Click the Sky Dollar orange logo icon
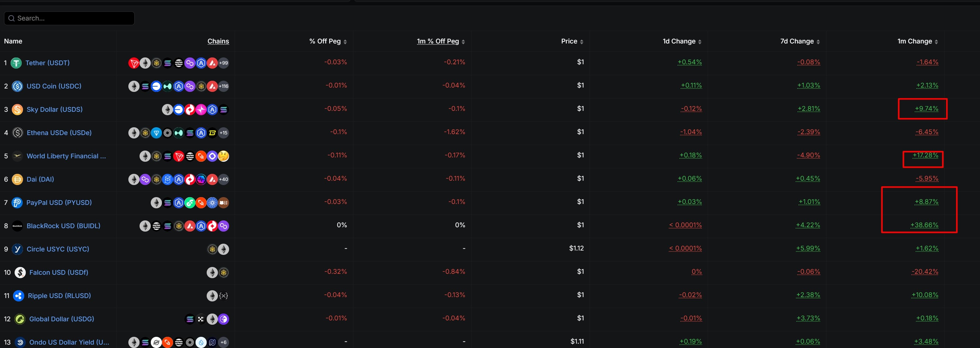The width and height of the screenshot is (980, 348). click(x=17, y=109)
